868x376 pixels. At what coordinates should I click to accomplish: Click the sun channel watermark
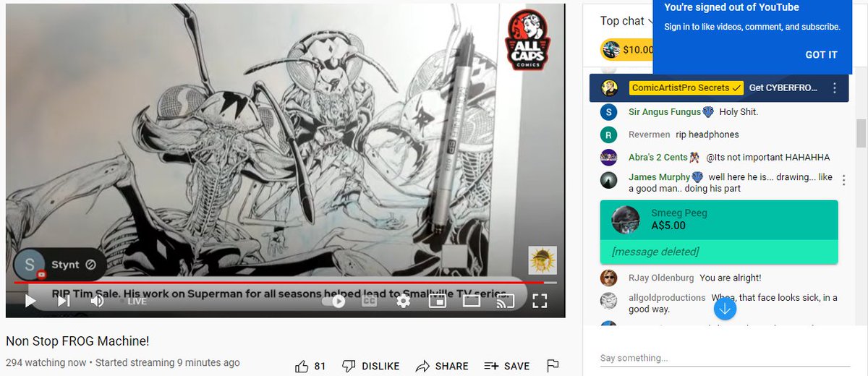[542, 260]
